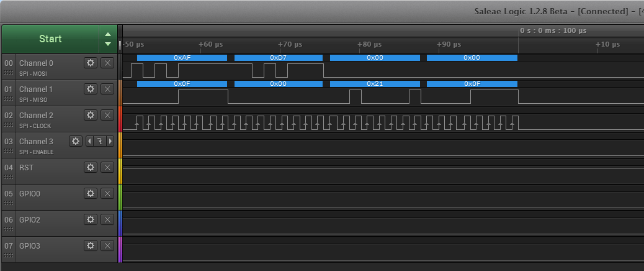Select the 0xAF MOSI decoded byte

pyautogui.click(x=182, y=58)
